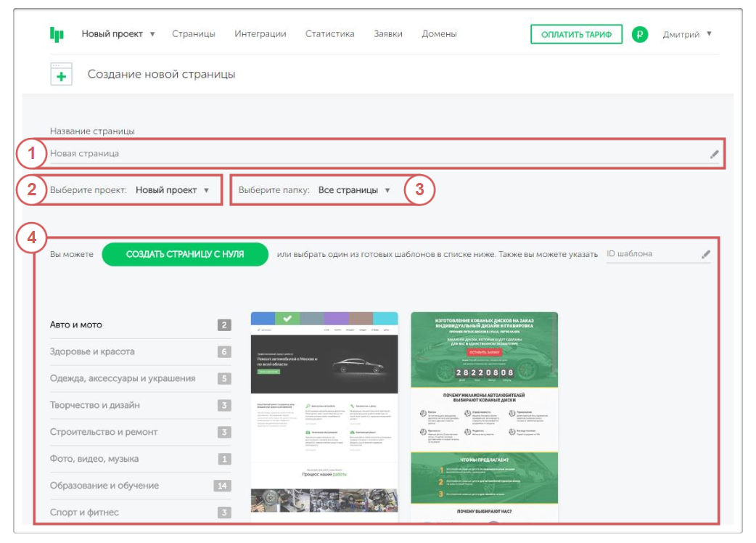Screen dimensions: 756x543
Task: Go to the Страницы tab
Action: point(194,34)
